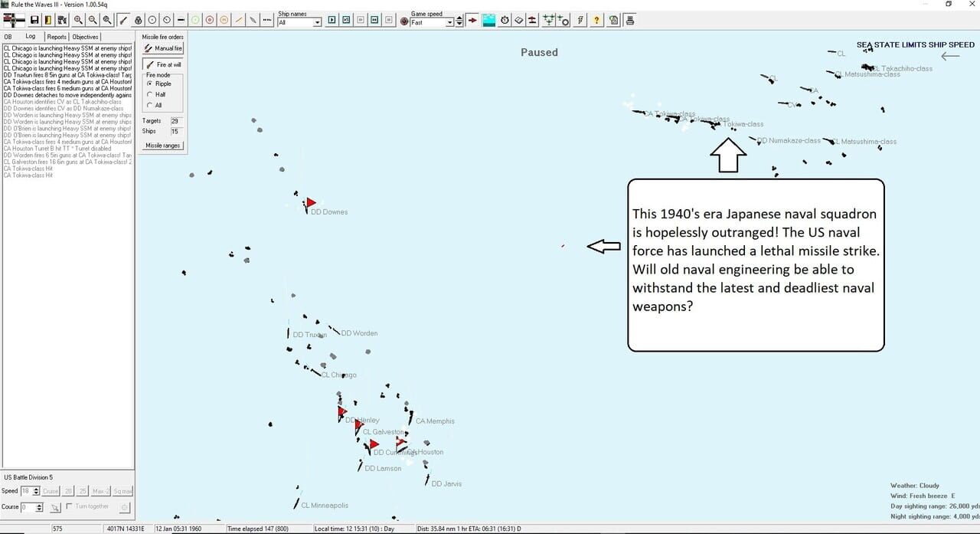Open the help question mark icon
This screenshot has width=980, height=534.
(596, 20)
